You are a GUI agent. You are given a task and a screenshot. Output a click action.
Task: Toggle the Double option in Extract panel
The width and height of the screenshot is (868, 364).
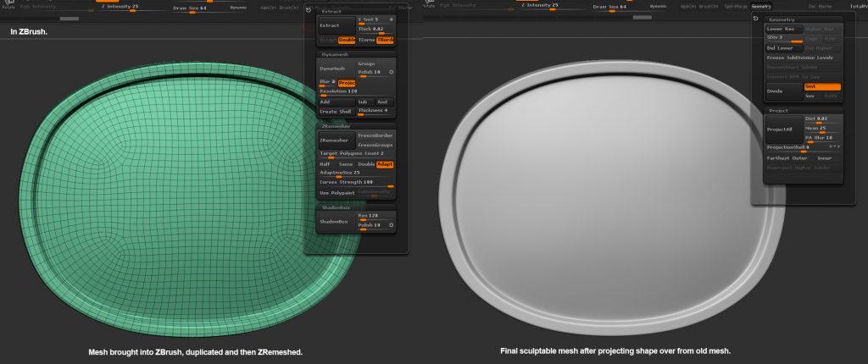click(347, 40)
